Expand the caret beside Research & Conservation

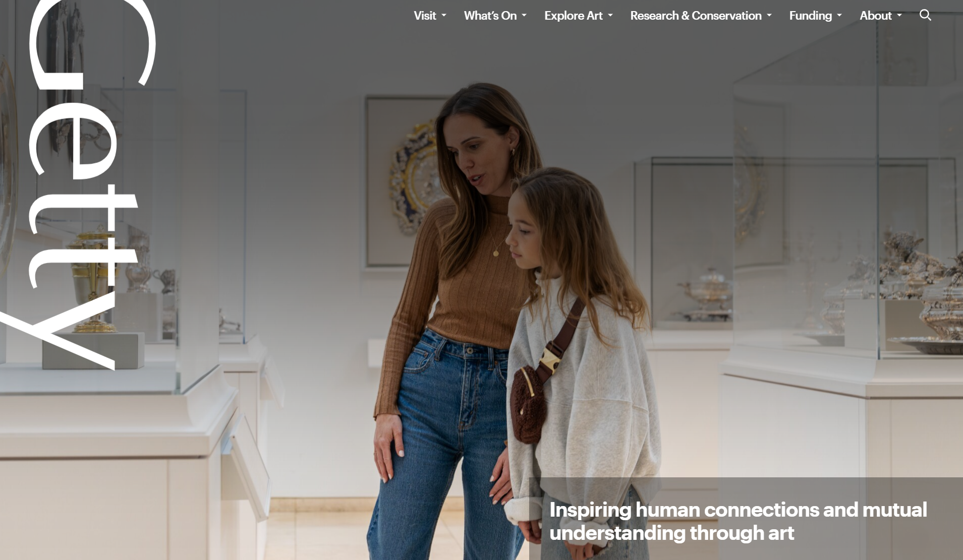pos(769,16)
